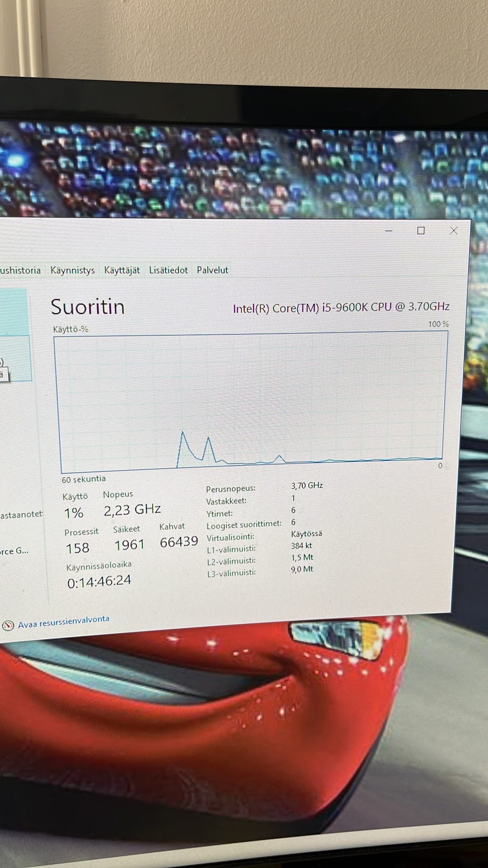Switch to the Käyttäjät tab
This screenshot has width=488, height=868.
click(122, 270)
